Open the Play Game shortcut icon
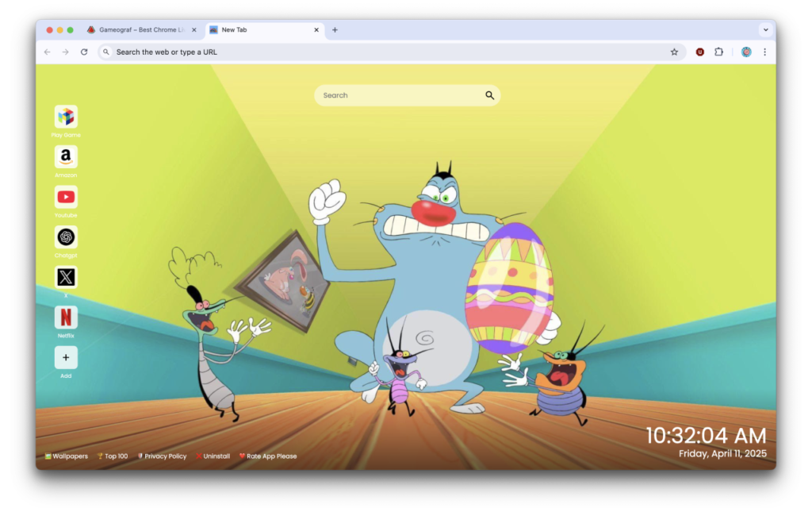 click(66, 117)
